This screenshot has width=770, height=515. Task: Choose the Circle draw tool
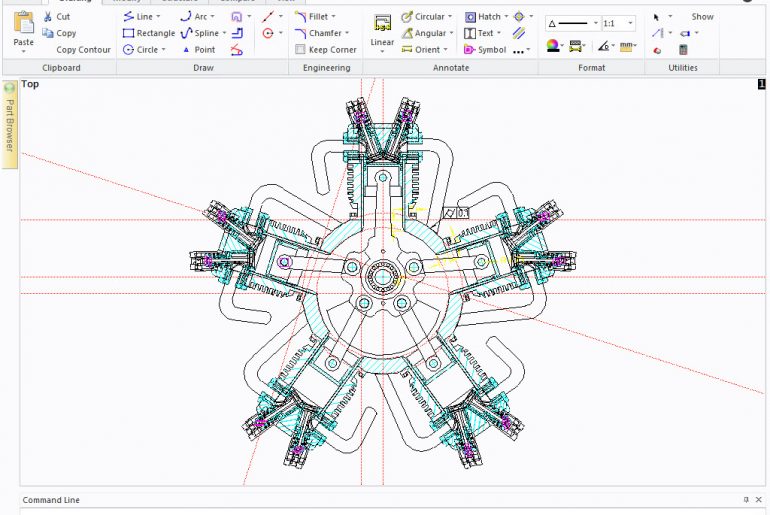click(141, 49)
